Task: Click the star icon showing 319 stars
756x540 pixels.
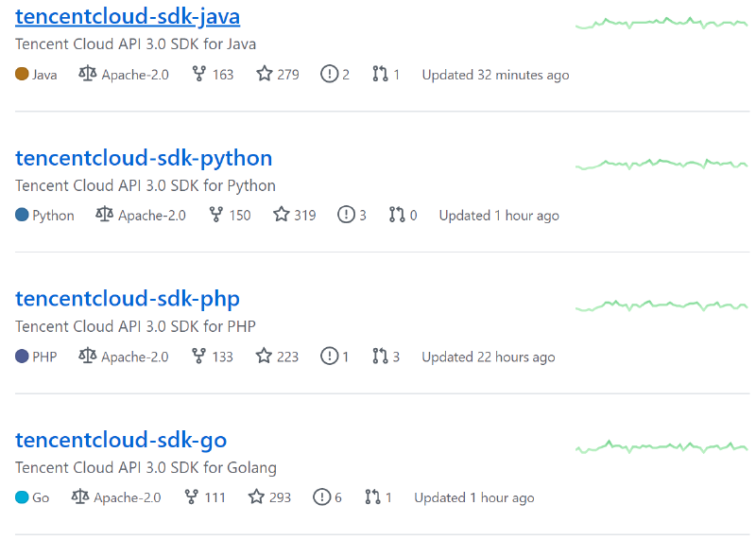Action: click(x=282, y=215)
